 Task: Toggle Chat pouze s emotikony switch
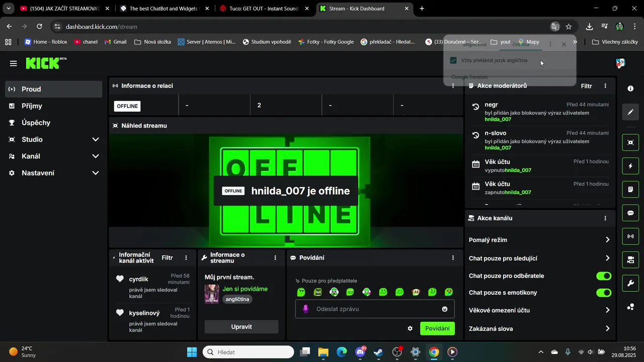click(604, 293)
